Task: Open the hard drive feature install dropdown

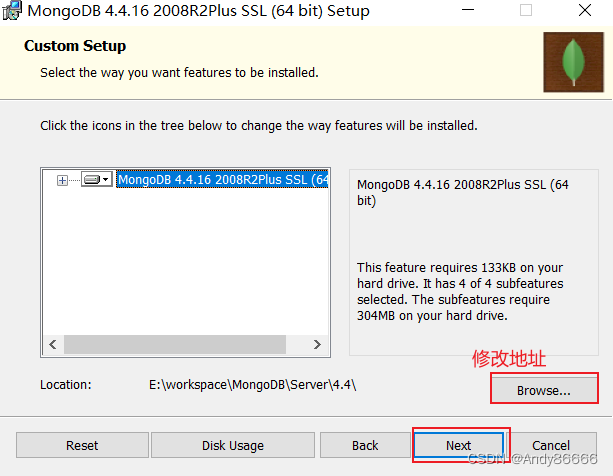Action: pos(96,180)
